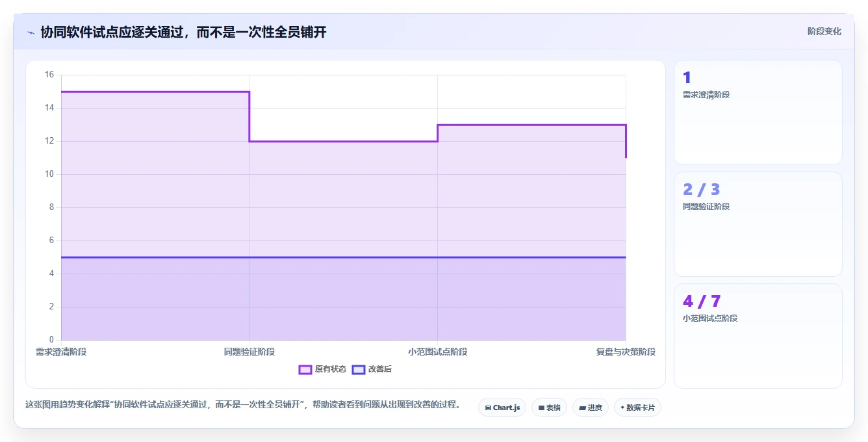The image size is (868, 442).
Task: Click the blue icon before the title
Action: click(31, 32)
